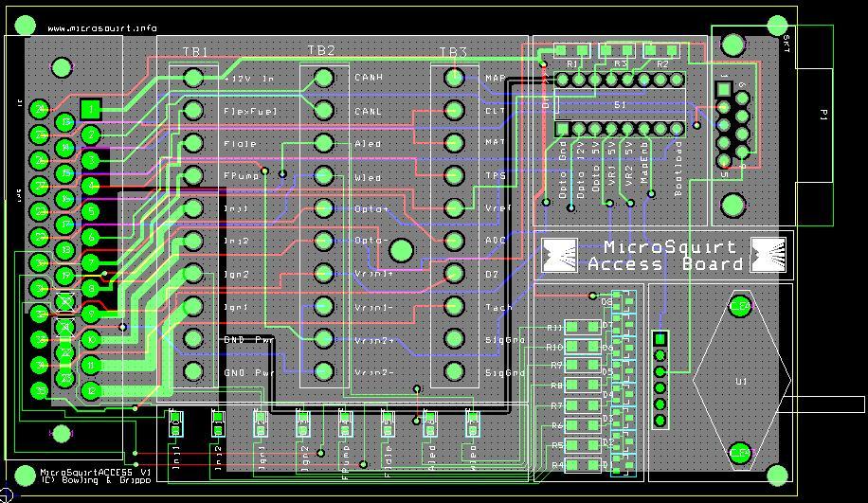Click the Vrin2+ label
The height and width of the screenshot is (503, 868).
tap(374, 340)
